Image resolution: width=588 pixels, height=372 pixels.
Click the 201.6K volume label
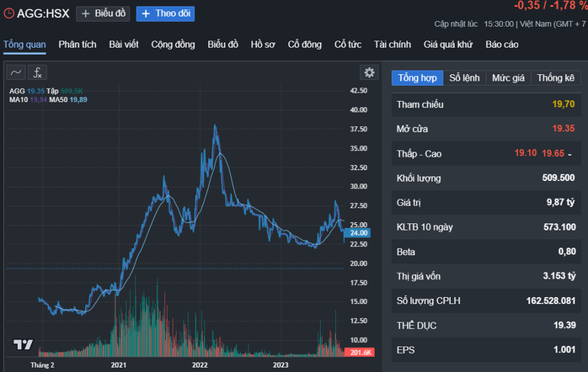(359, 353)
